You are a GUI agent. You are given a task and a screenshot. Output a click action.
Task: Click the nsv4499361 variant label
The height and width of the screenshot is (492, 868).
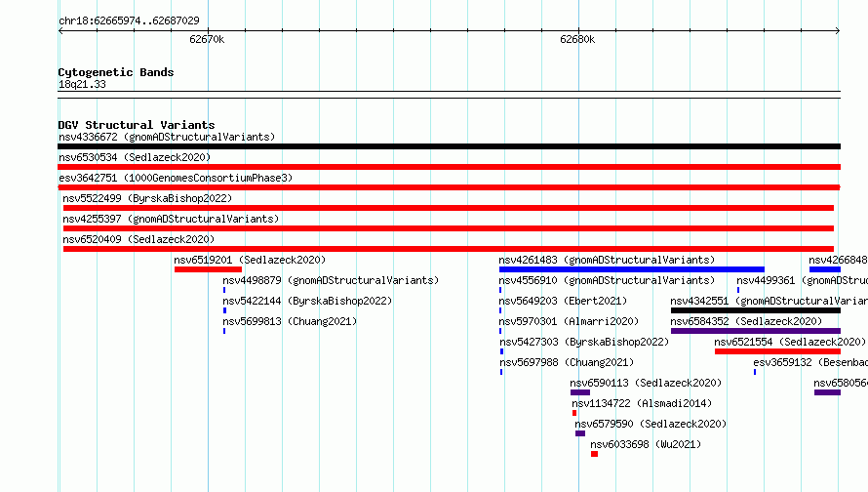[802, 280]
